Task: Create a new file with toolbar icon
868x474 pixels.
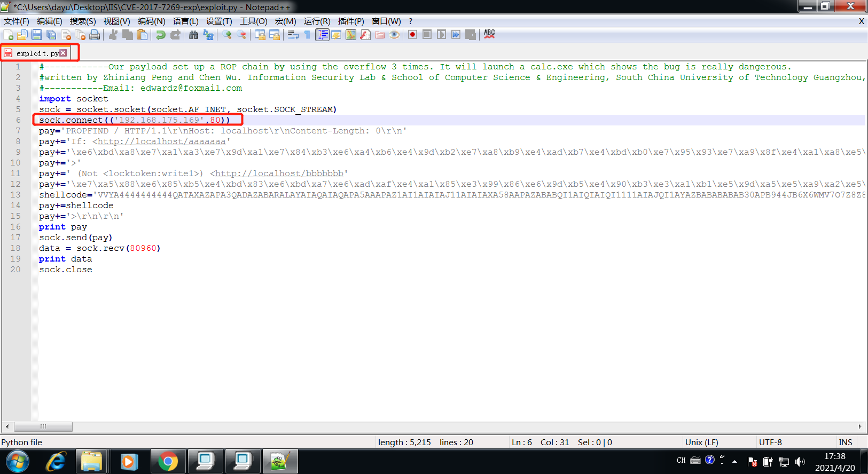Action: click(x=9, y=35)
